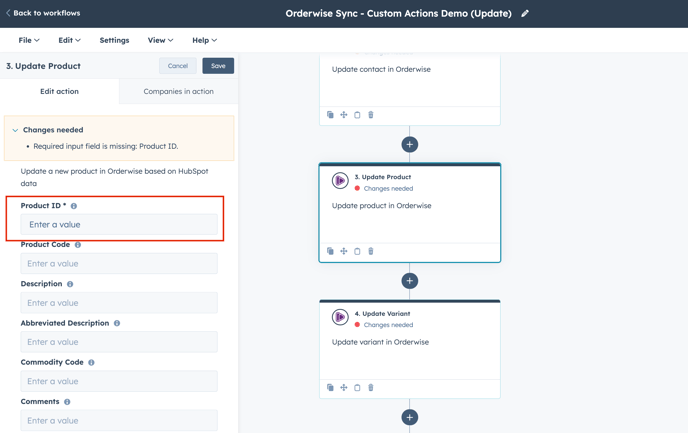Open the Edit menu
688x433 pixels.
[x=69, y=40]
